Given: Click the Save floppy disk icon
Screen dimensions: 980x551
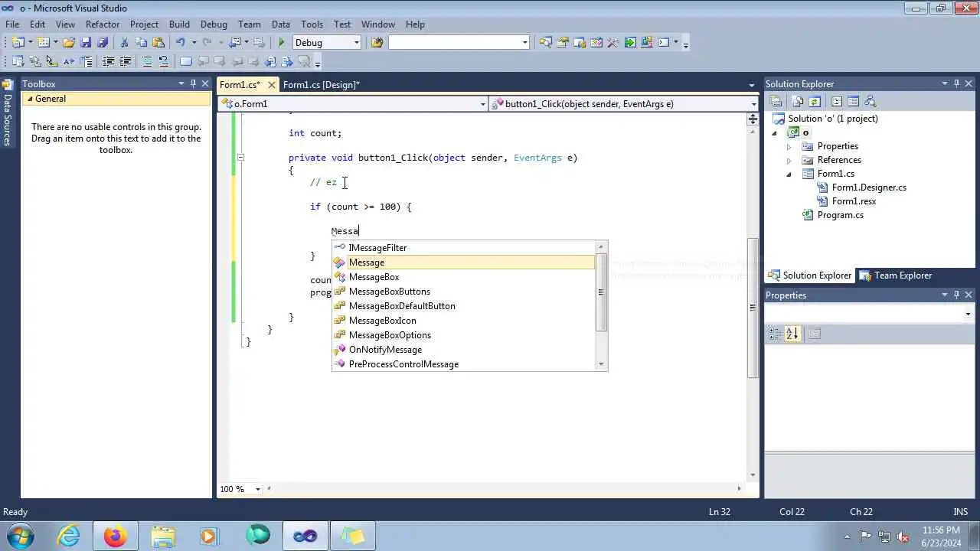Looking at the screenshot, I should 86,43.
